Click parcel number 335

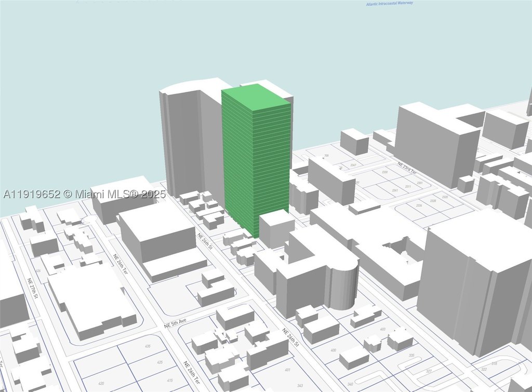pos(411,355)
